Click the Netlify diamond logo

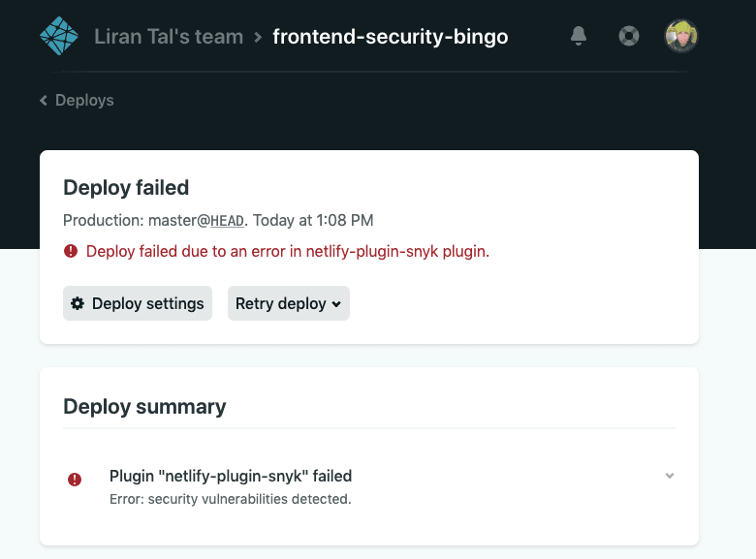(x=59, y=36)
